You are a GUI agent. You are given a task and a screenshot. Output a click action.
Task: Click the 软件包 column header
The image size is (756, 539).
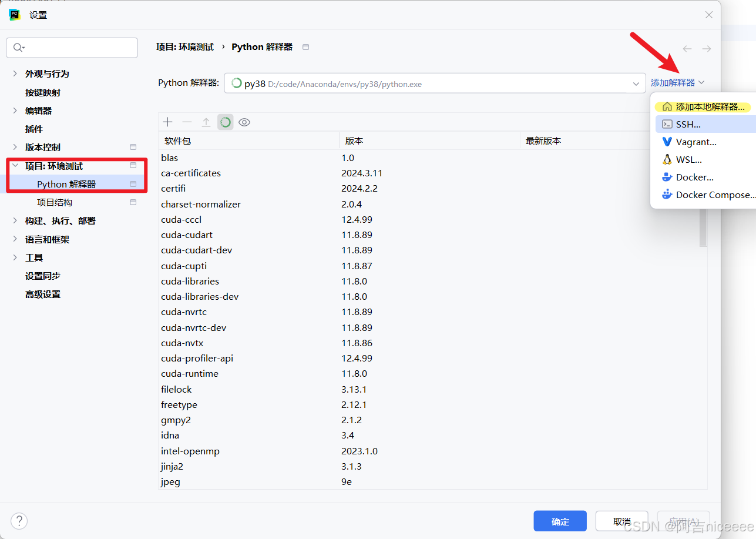(248, 141)
